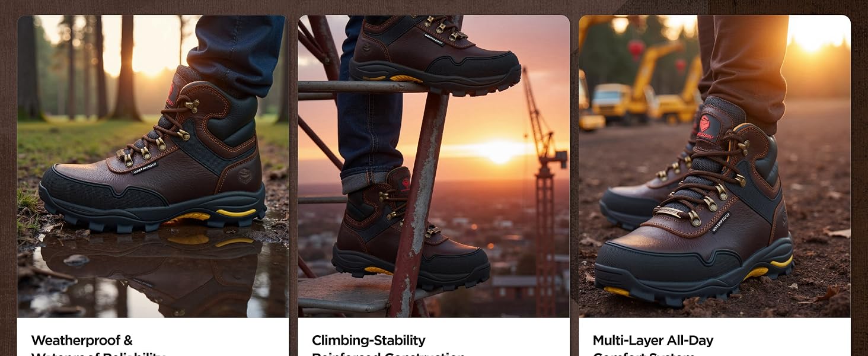Image resolution: width=868 pixels, height=356 pixels.
Task: Click the "Climbing-Stability" card heading
Action: pos(368,341)
